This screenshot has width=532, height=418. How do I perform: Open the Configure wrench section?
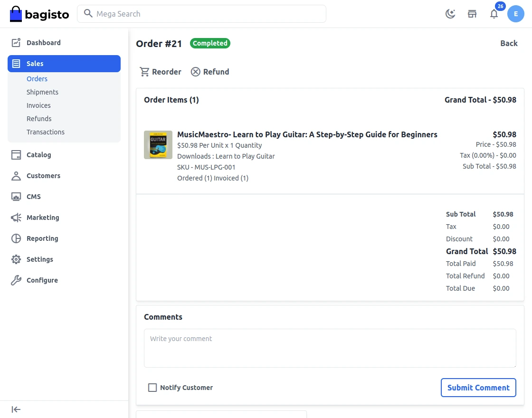tap(42, 280)
